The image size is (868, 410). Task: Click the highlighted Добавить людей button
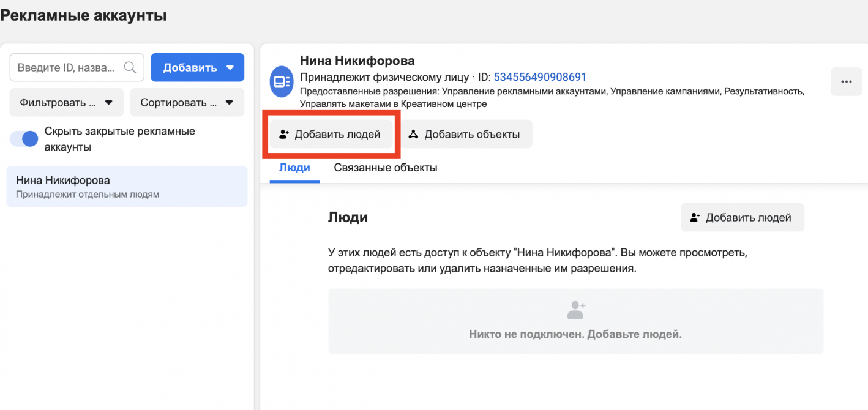click(331, 134)
